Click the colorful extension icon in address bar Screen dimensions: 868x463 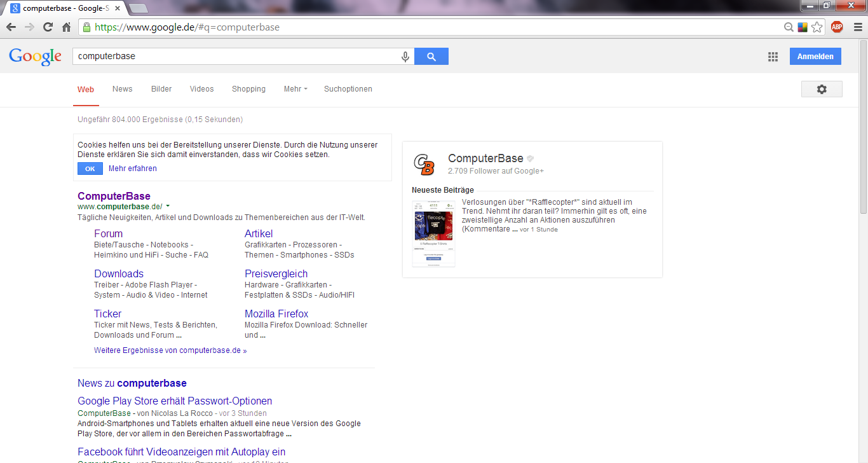(803, 27)
